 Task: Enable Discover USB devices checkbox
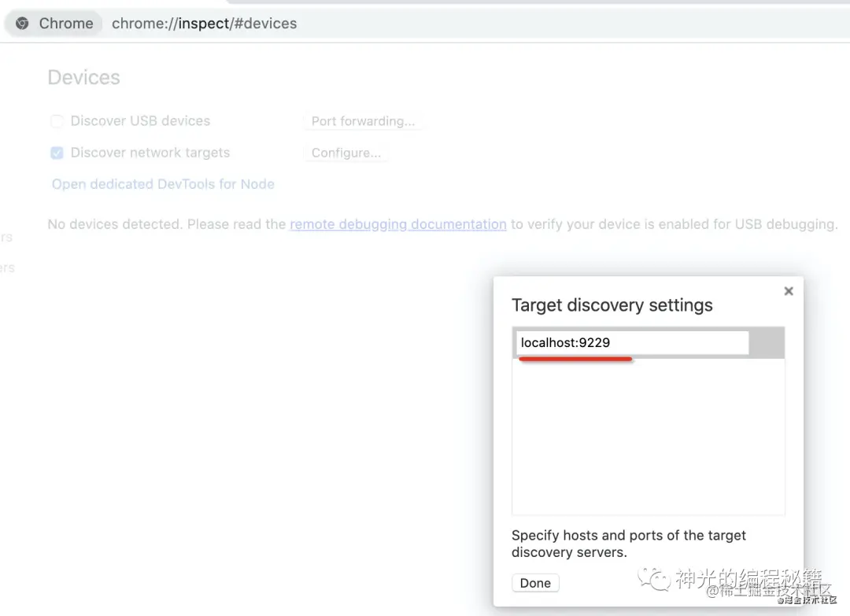tap(57, 121)
